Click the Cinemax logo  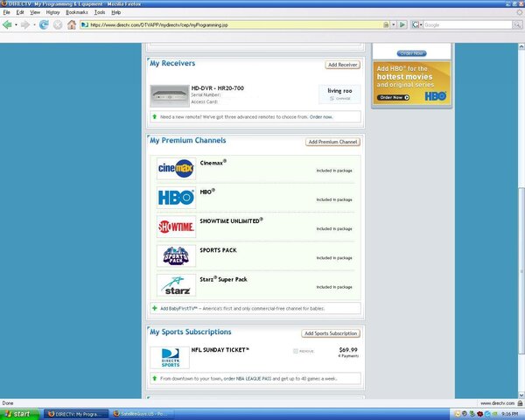coord(176,169)
